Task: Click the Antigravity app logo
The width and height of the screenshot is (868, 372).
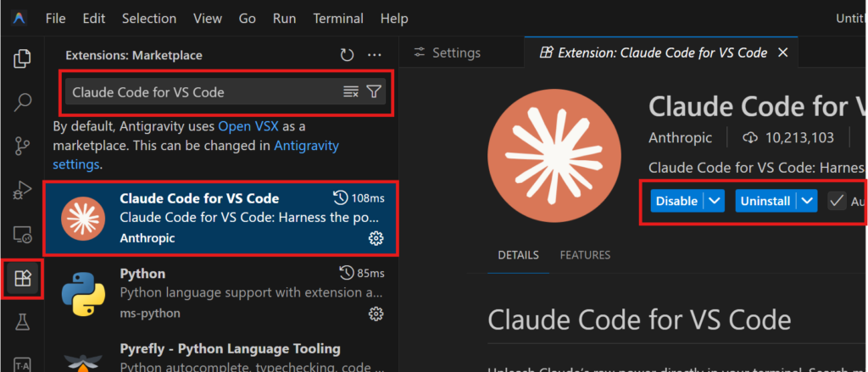Action: point(19,19)
